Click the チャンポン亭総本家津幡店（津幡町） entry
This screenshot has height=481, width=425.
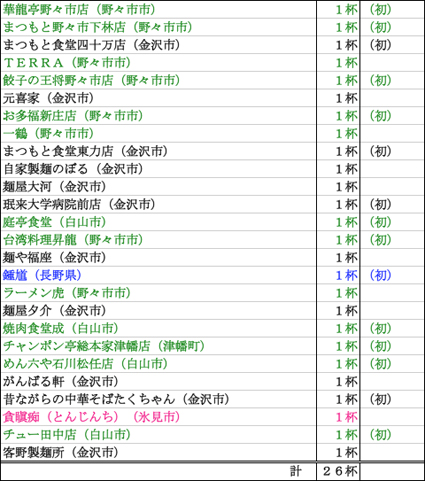[104, 346]
